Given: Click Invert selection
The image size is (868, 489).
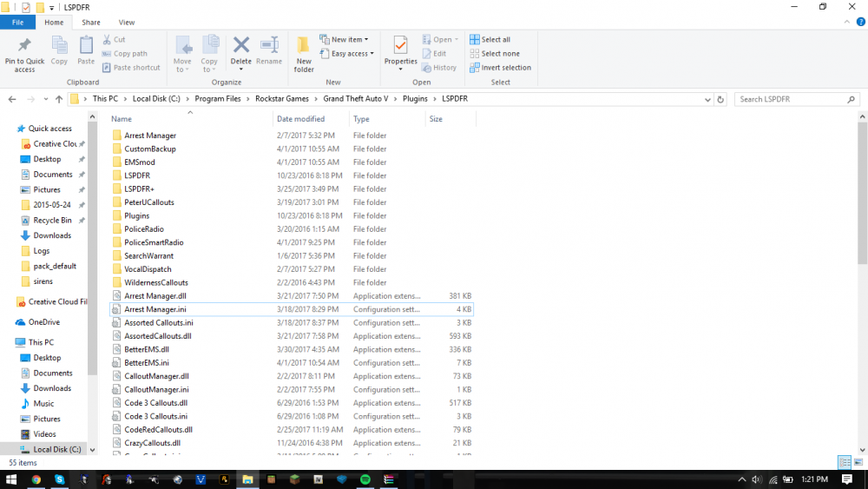Looking at the screenshot, I should pos(501,68).
